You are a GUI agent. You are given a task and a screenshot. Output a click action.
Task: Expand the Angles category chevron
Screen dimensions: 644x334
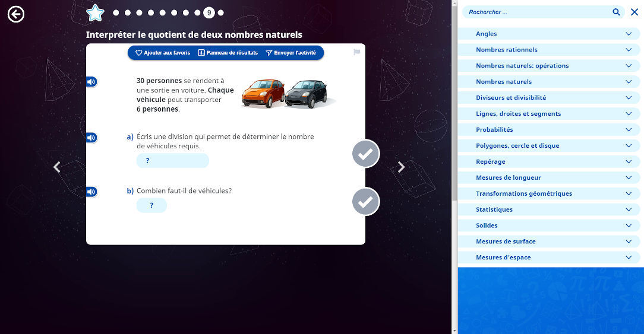tap(629, 34)
